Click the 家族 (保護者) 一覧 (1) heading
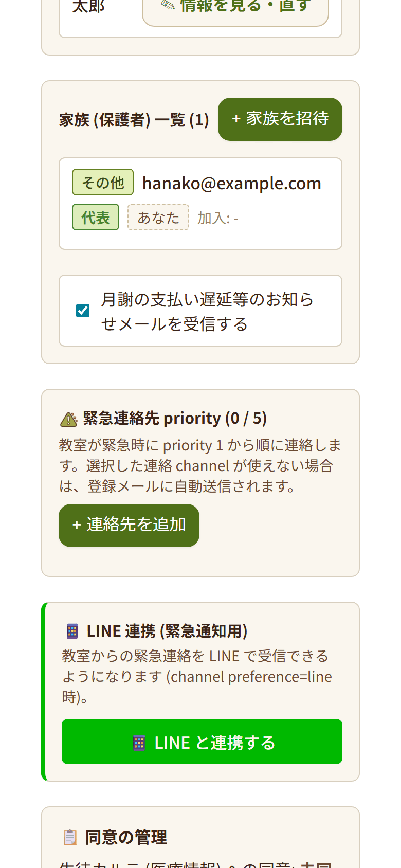The height and width of the screenshot is (868, 401). point(134,120)
